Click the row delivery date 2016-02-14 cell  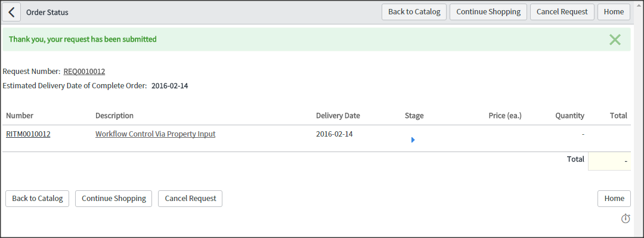pyautogui.click(x=335, y=134)
